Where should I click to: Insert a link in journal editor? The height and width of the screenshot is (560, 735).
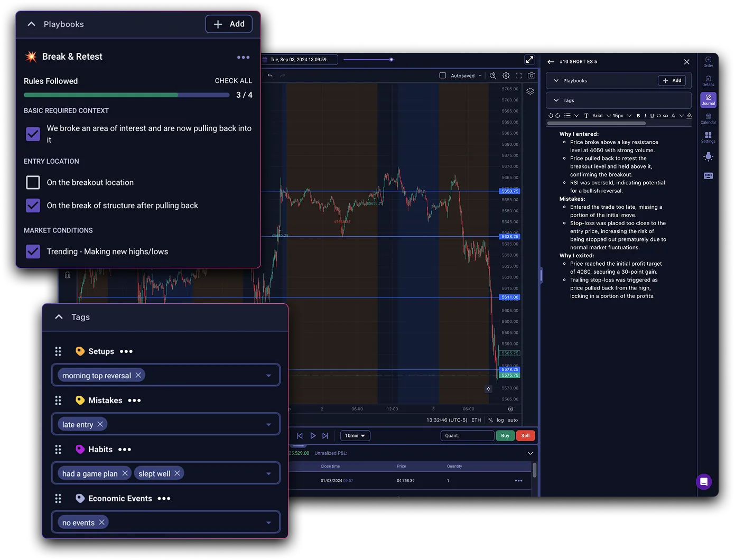pos(666,116)
